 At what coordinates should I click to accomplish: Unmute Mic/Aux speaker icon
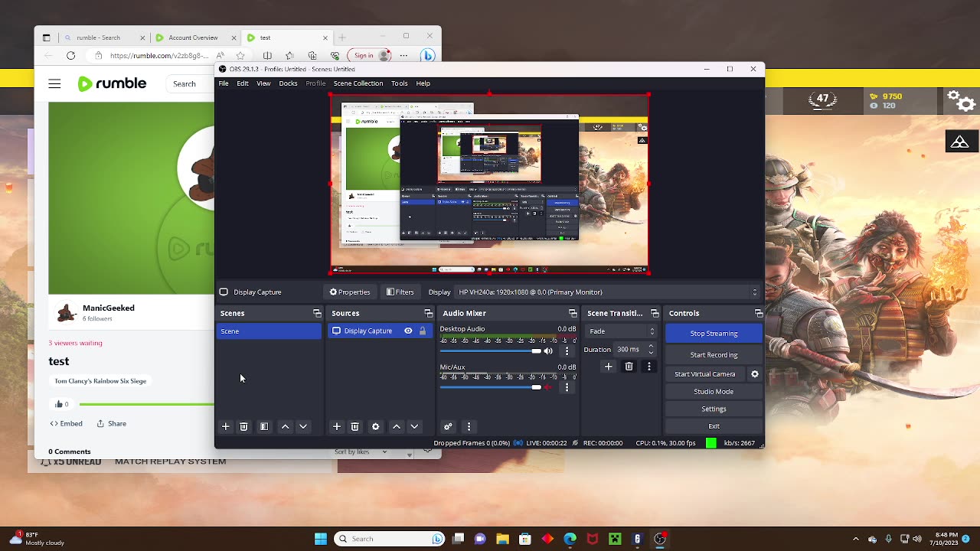(548, 387)
